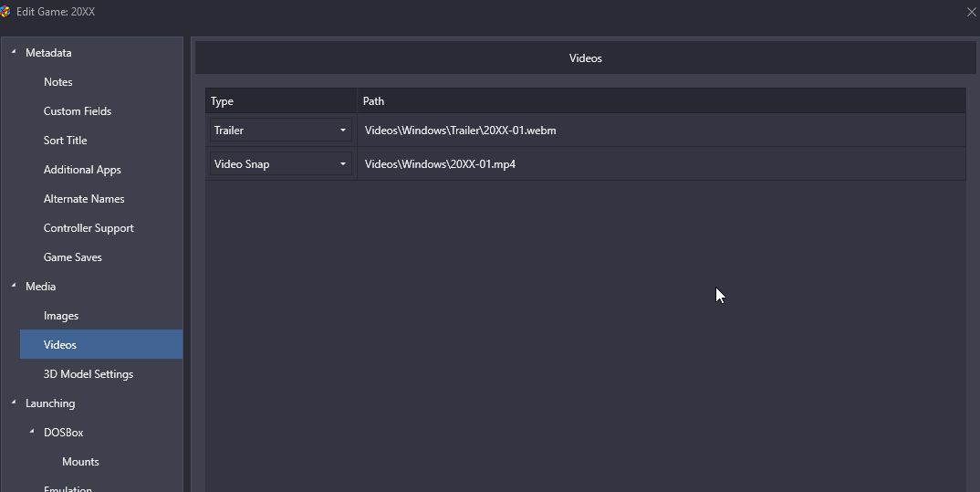Open the Custom Fields page
This screenshot has height=492, width=980.
[78, 111]
